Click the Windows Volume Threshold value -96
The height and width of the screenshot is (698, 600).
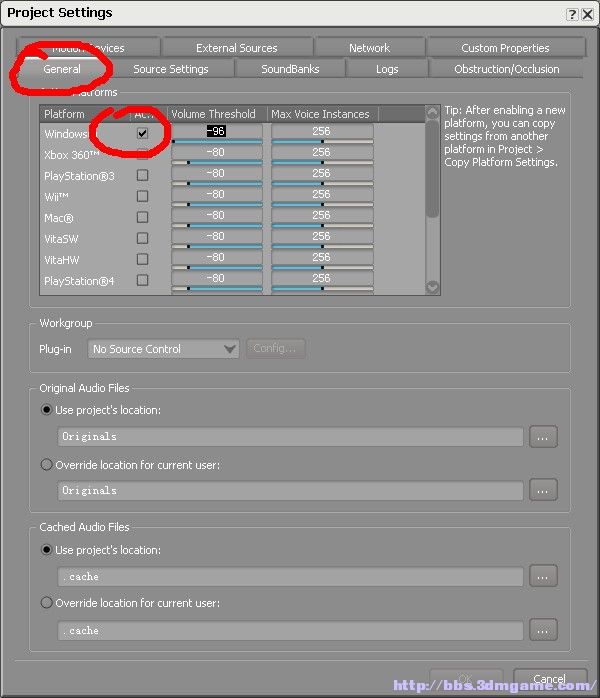tap(216, 131)
